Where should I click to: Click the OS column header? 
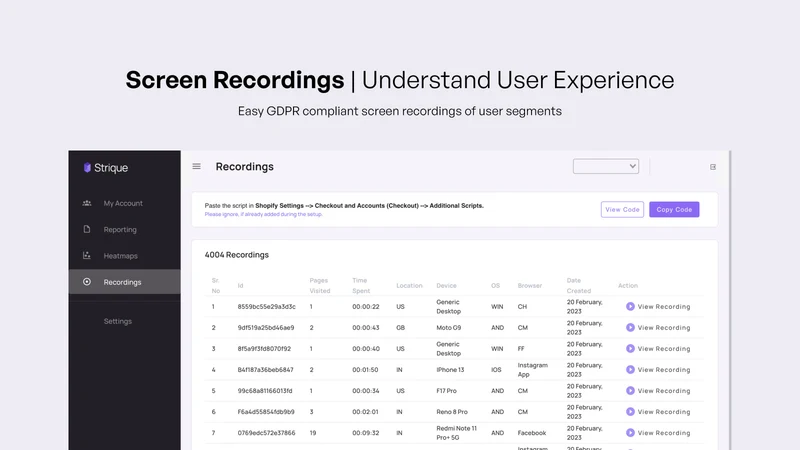(495, 285)
